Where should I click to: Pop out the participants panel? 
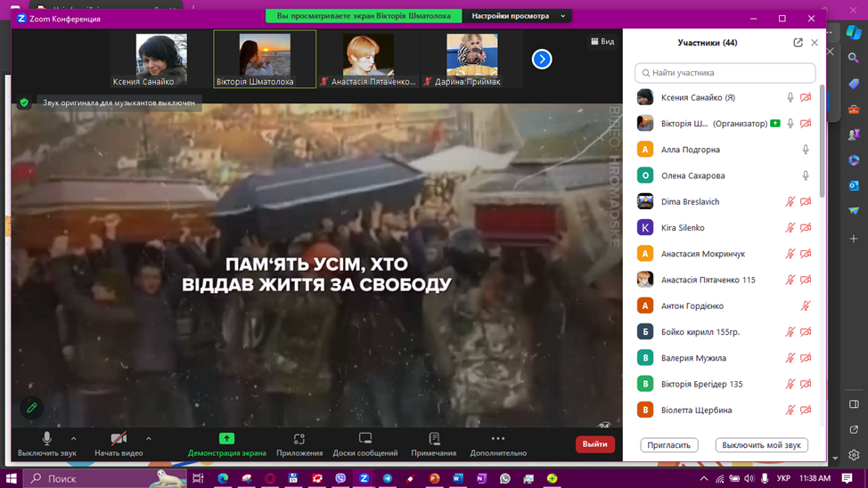[798, 43]
